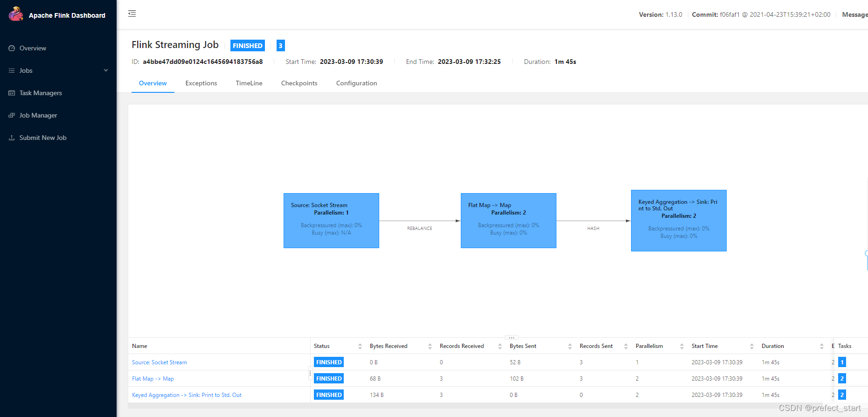Viewport: 868px width, 417px height.
Task: Switch to the TimeLine tab
Action: [249, 83]
